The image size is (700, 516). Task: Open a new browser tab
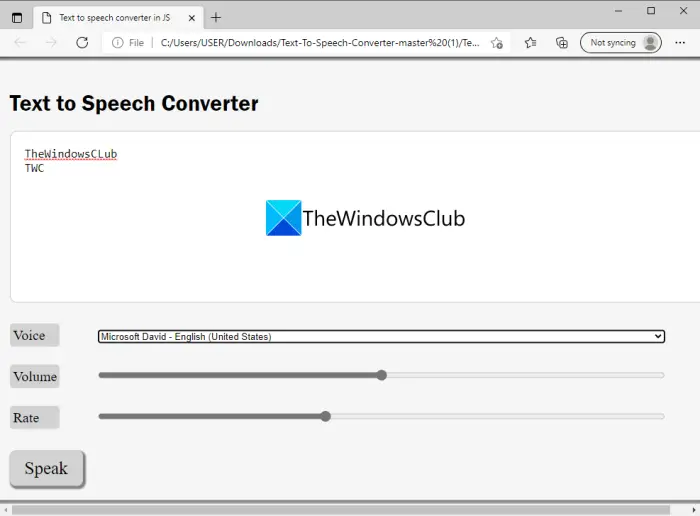point(216,17)
